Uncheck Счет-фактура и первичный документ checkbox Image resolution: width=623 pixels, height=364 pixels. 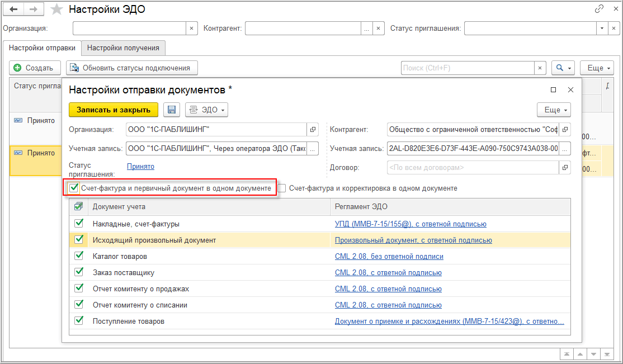click(x=74, y=188)
